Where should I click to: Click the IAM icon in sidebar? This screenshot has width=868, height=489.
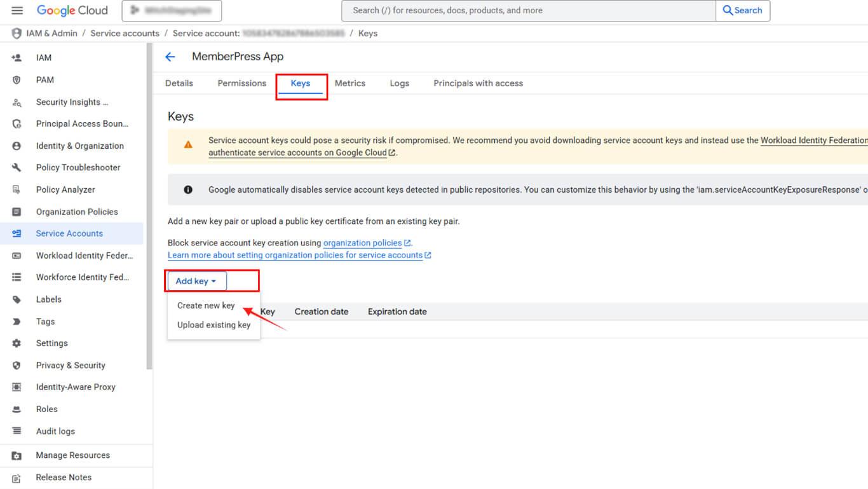(x=17, y=58)
